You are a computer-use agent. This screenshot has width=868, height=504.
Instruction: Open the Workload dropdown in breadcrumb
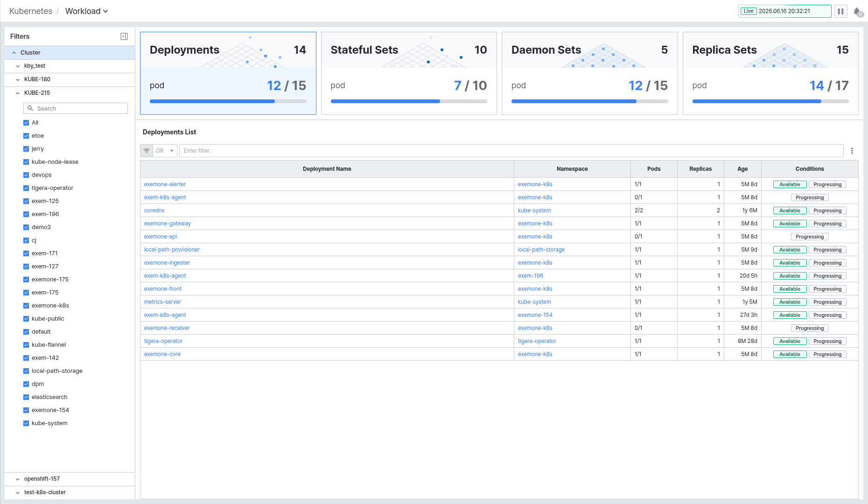(87, 11)
